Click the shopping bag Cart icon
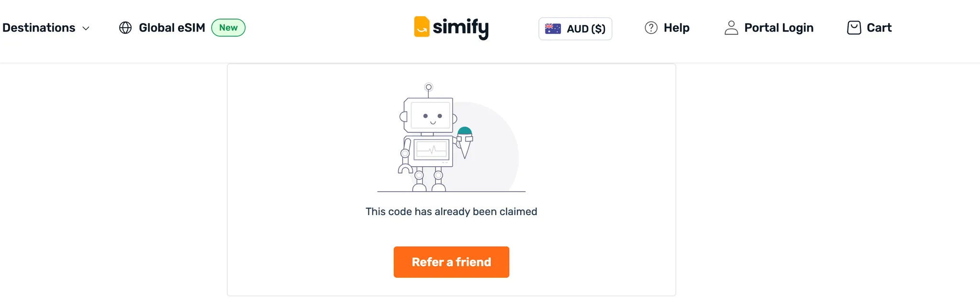Viewport: 980px width, 302px height. pos(854,28)
